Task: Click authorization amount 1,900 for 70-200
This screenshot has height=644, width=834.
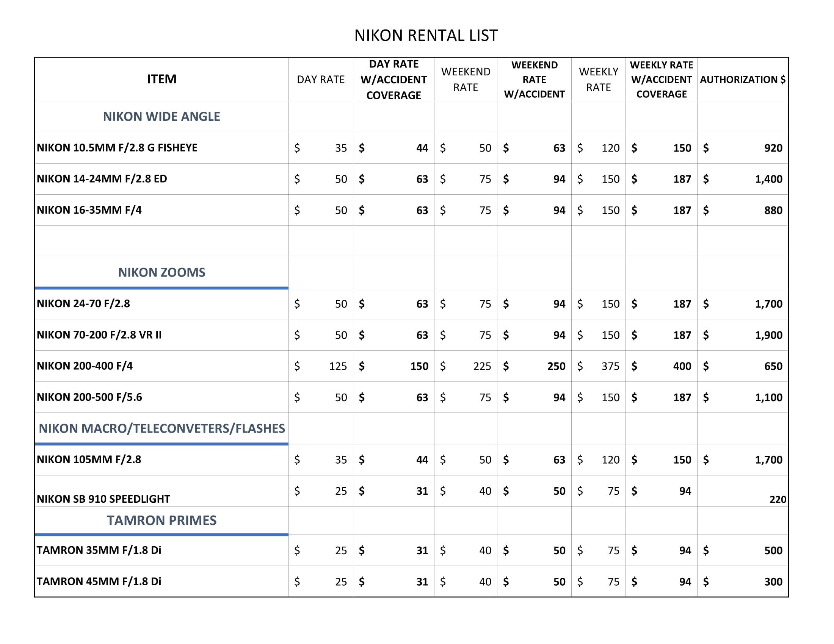Action: click(x=768, y=335)
